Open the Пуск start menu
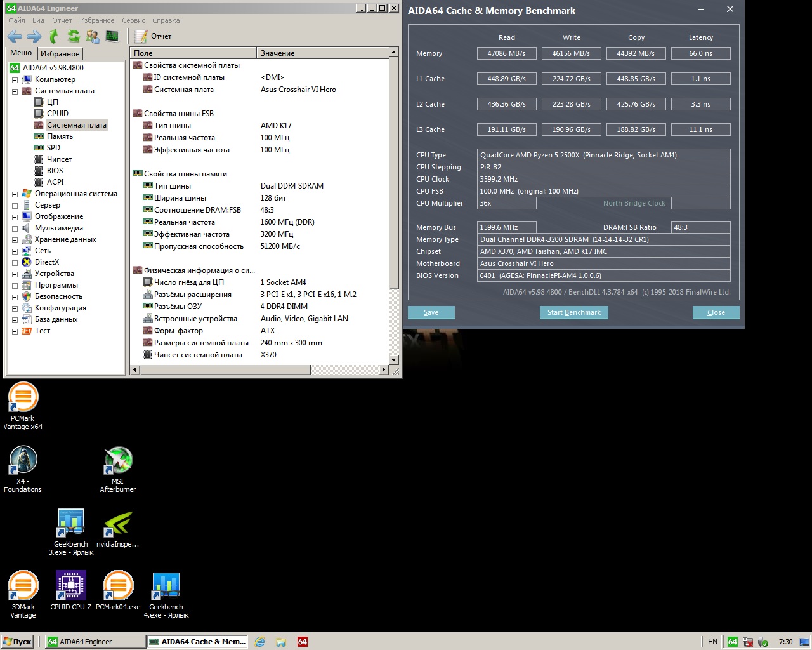This screenshot has height=650, width=812. (17, 642)
